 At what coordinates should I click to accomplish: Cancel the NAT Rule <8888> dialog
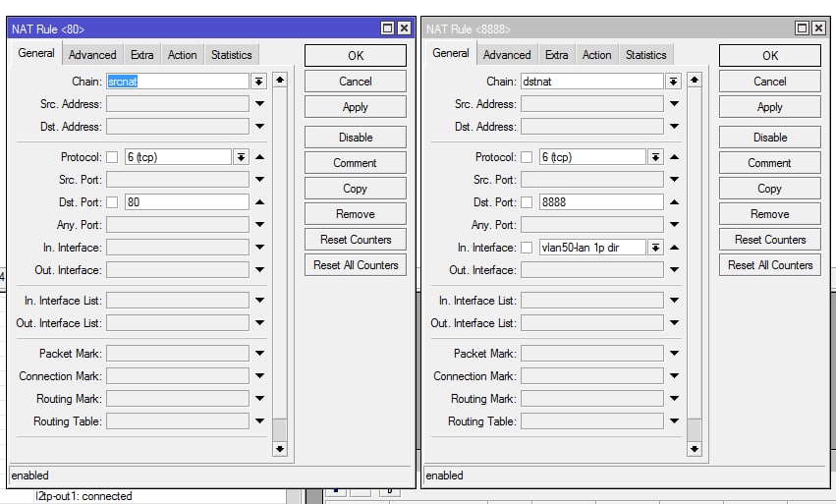click(x=770, y=82)
